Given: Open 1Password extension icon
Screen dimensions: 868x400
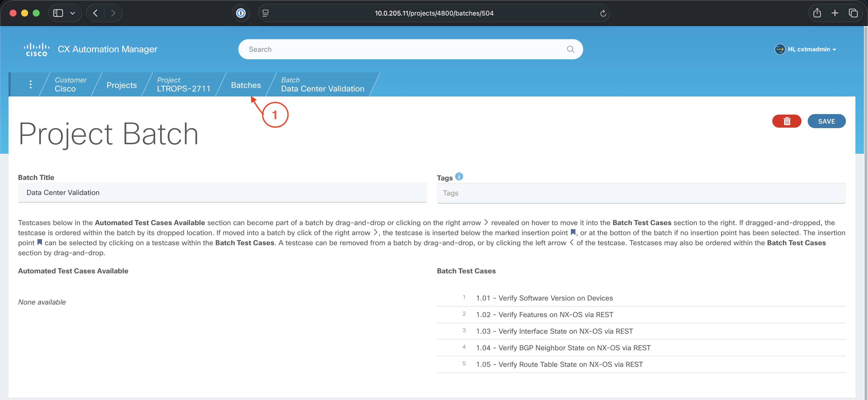Looking at the screenshot, I should (241, 13).
